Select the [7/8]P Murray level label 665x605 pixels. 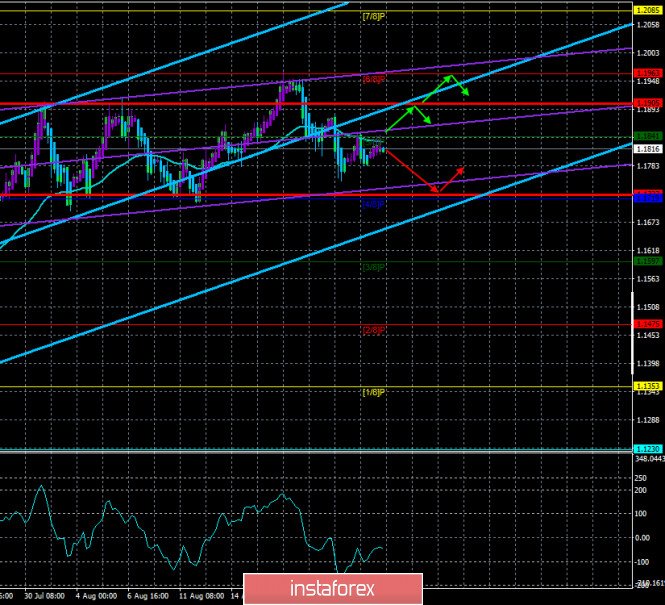click(374, 17)
